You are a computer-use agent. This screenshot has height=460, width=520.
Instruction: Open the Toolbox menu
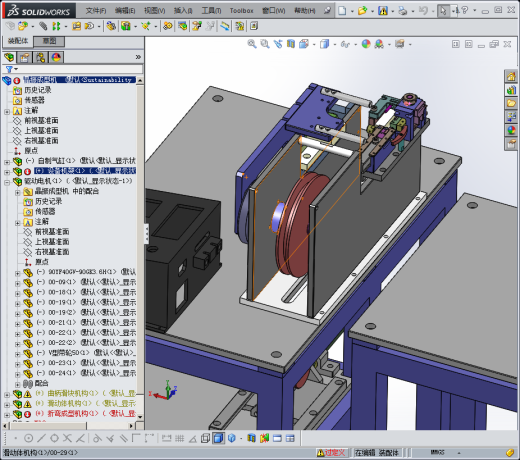(241, 11)
